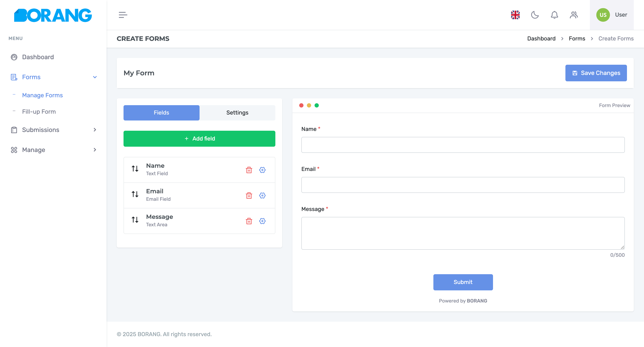The image size is (644, 347).
Task: Expand the Submissions menu chevron
Action: 95,130
